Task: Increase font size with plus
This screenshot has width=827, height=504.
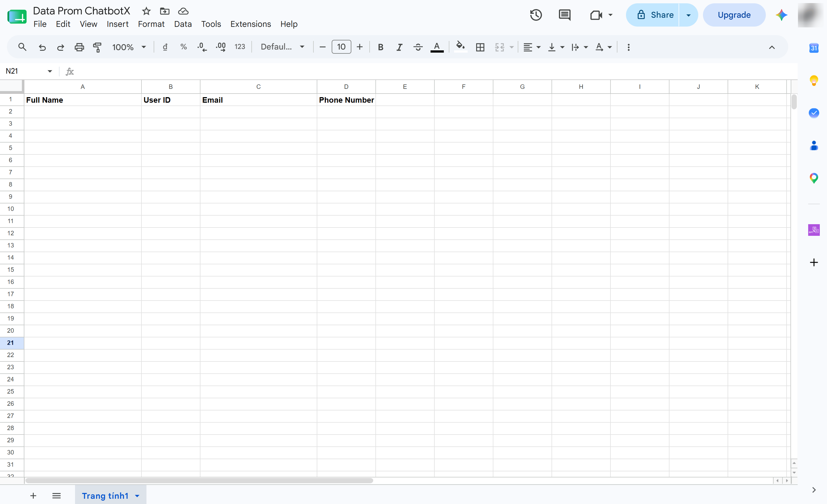Action: pos(359,47)
